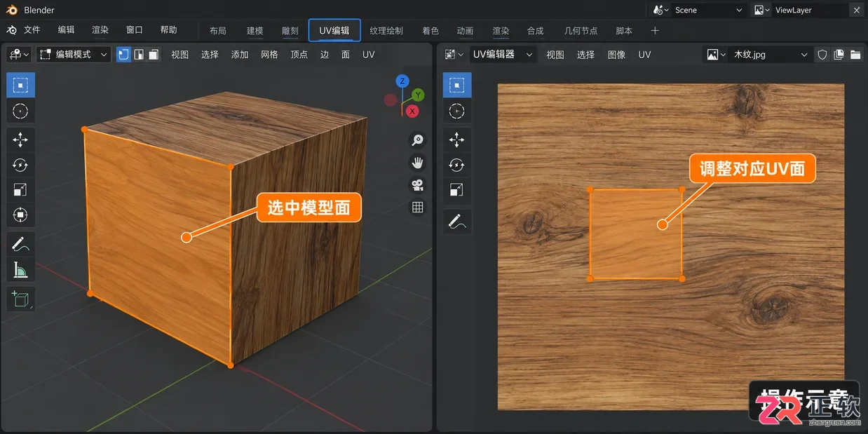The width and height of the screenshot is (868, 434).
Task: Activate the Transform tool in 3D viewport
Action: pyautogui.click(x=20, y=215)
